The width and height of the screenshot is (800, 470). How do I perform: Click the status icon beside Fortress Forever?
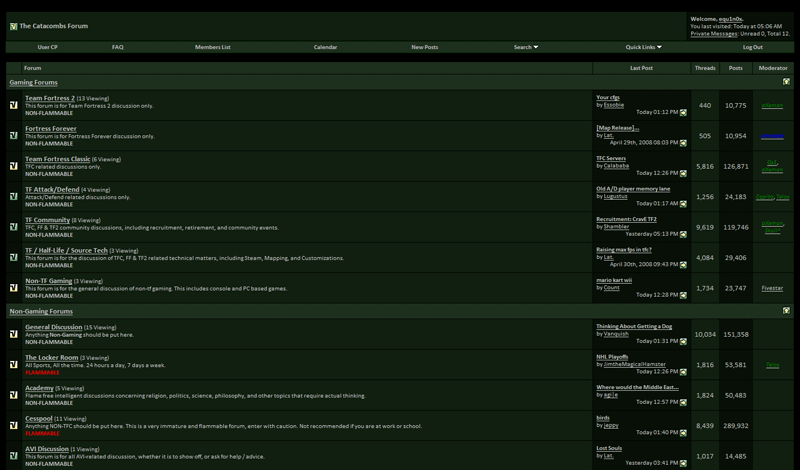pos(14,135)
